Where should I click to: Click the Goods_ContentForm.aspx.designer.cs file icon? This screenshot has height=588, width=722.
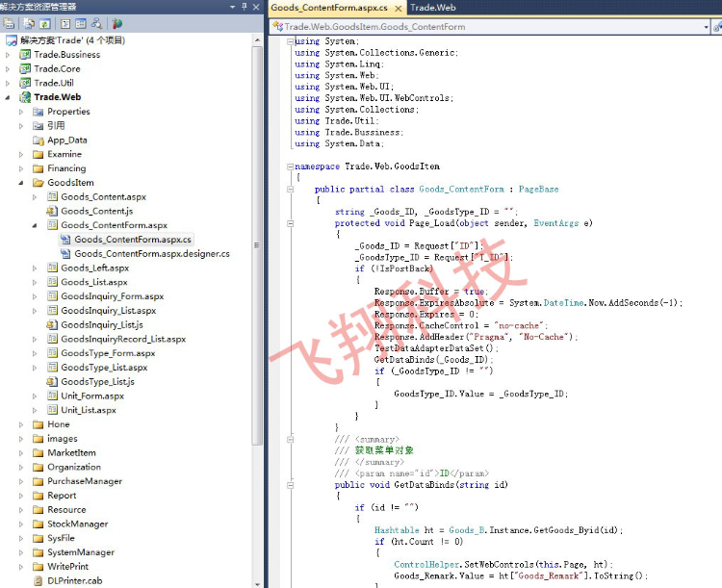(65, 254)
